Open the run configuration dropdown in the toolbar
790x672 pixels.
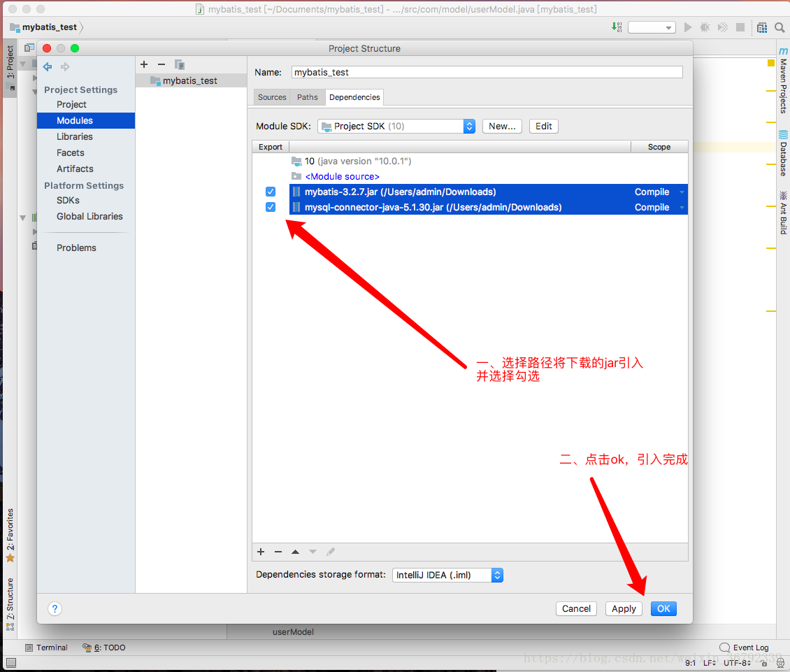[652, 27]
